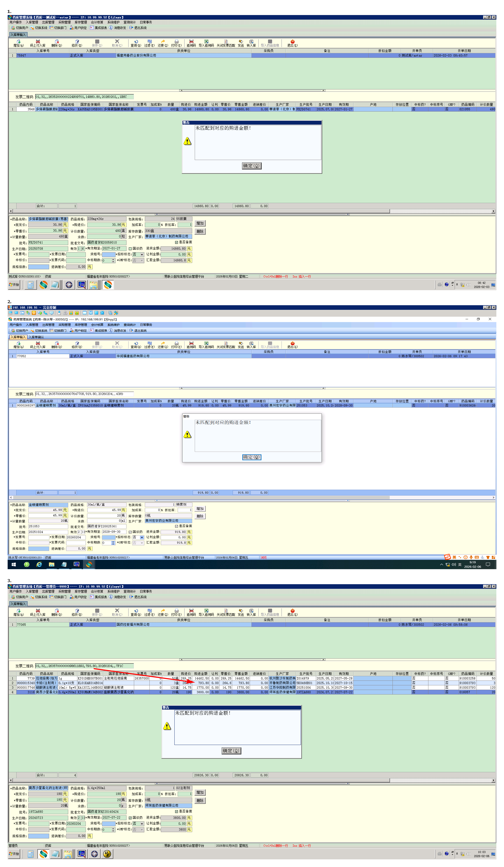Toggle 国谈药 checkbox in second screenshot form
504x867 pixels.
coord(130,532)
